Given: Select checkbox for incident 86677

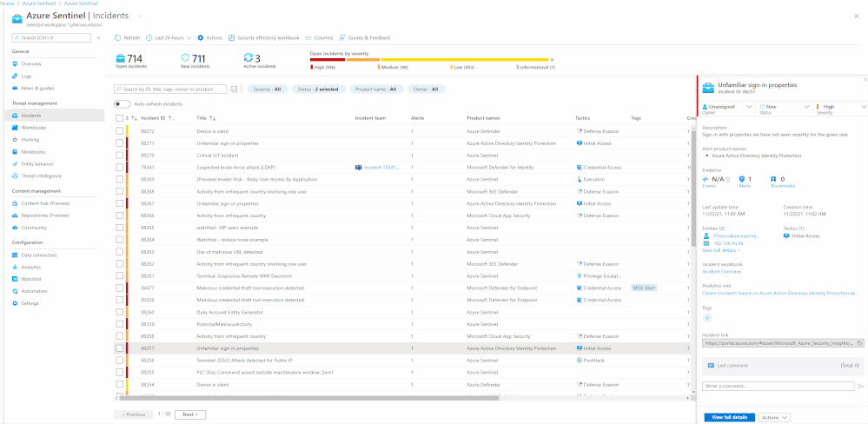Looking at the screenshot, I should [x=120, y=288].
